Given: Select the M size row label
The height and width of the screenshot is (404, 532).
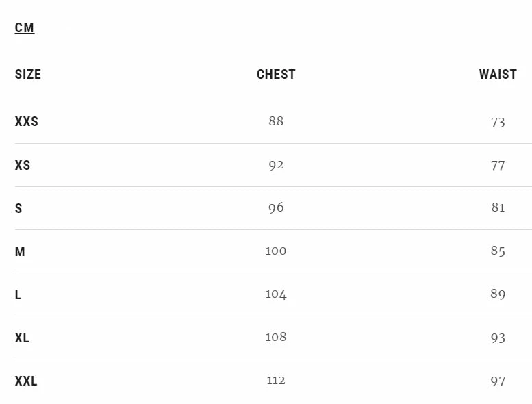Looking at the screenshot, I should click(20, 251).
